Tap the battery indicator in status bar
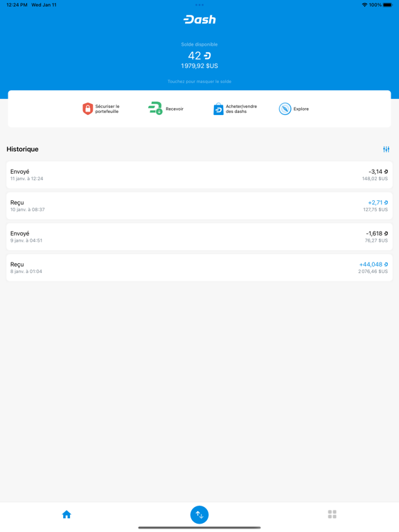 pos(387,5)
